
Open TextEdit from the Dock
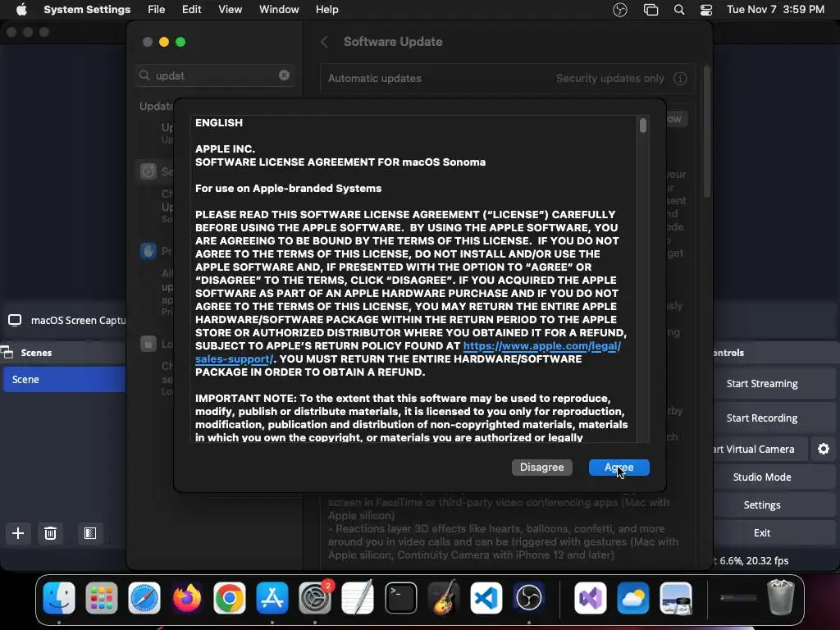358,598
